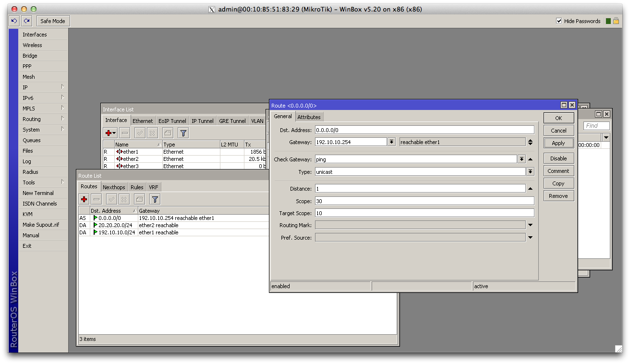This screenshot has width=630, height=364.
Task: Click the filter funnel in Interface List
Action: tap(183, 133)
